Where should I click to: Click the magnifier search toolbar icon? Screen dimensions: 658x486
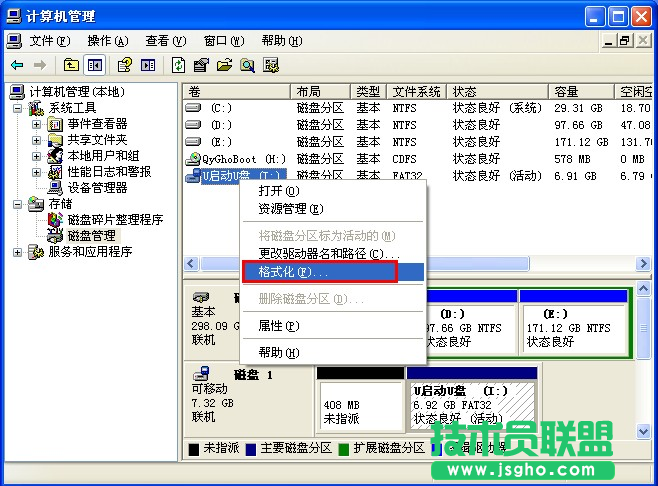246,65
